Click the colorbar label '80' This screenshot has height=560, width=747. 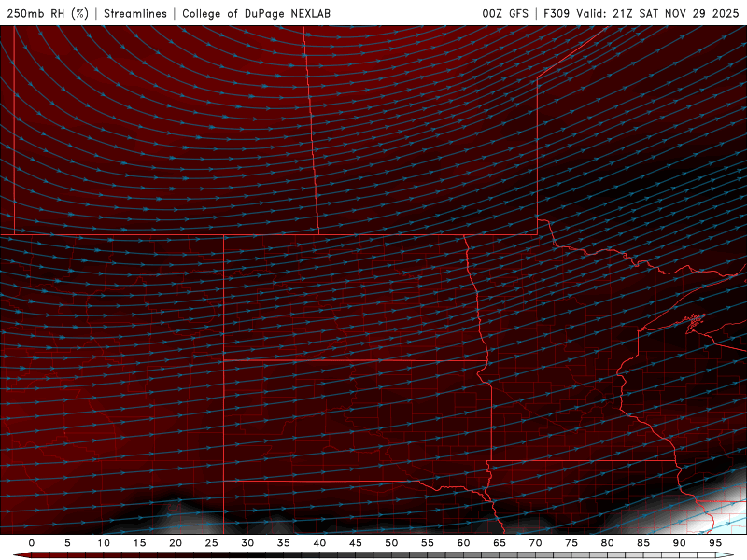click(607, 543)
